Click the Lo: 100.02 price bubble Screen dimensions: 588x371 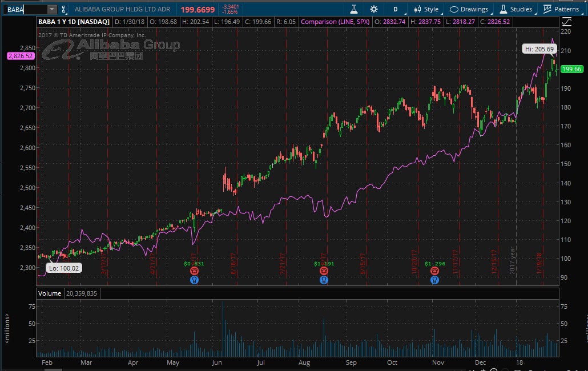(x=64, y=268)
